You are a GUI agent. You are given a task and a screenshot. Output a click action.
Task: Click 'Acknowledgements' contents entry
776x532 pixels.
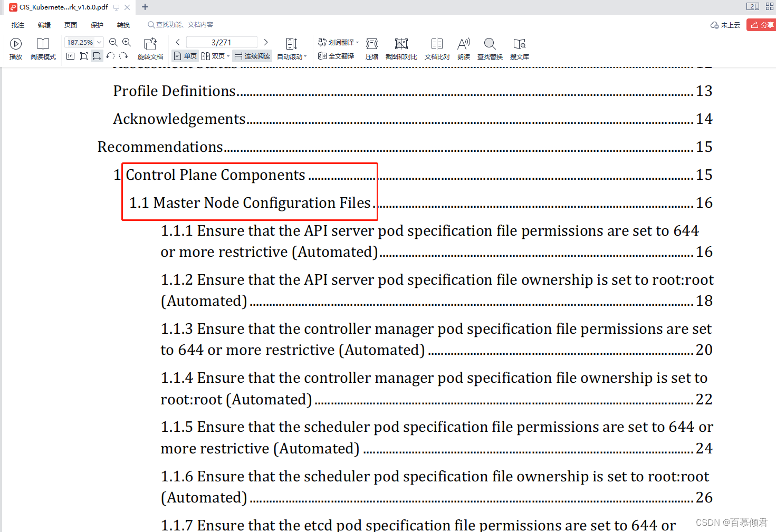tap(413, 119)
